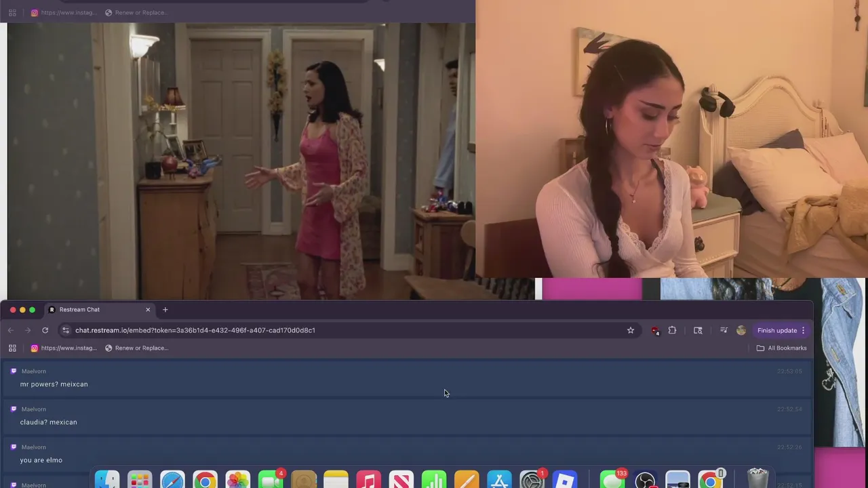Click the movie video in background window
This screenshot has height=488, width=868.
click(241, 161)
